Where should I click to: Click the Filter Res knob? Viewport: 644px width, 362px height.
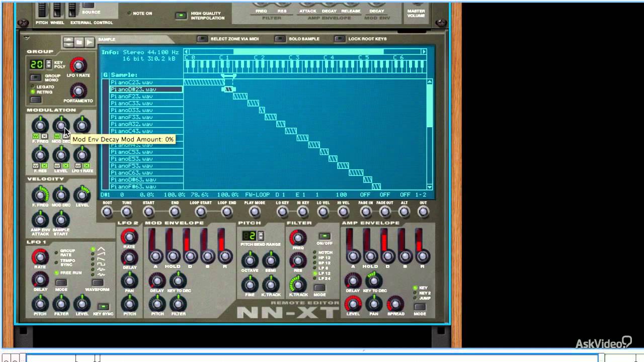298,260
